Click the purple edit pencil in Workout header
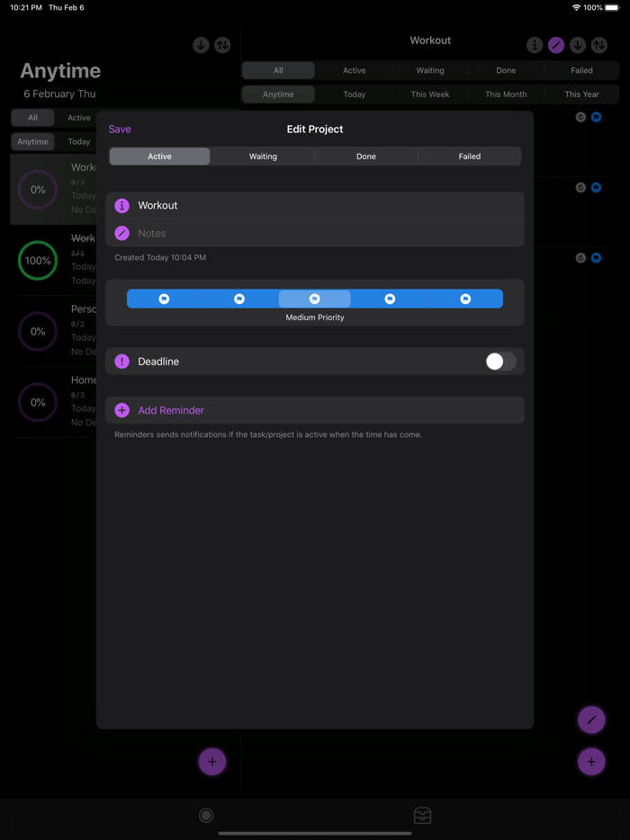Screen dimensions: 630x840 (x=556, y=46)
